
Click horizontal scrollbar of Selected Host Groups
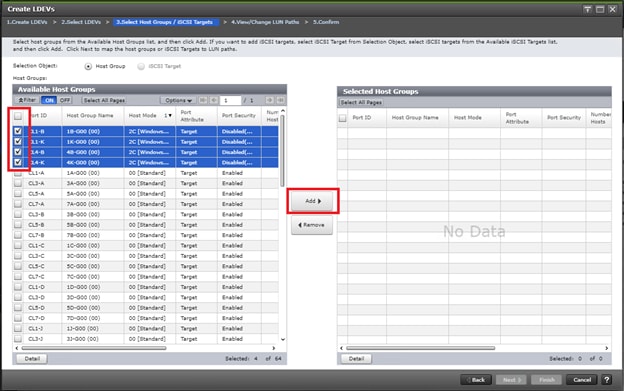(421, 348)
